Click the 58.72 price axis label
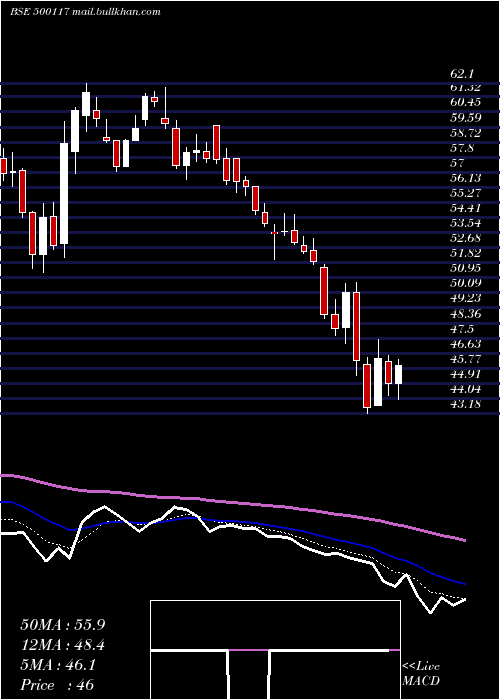This screenshot has height=700, width=500. [465, 133]
